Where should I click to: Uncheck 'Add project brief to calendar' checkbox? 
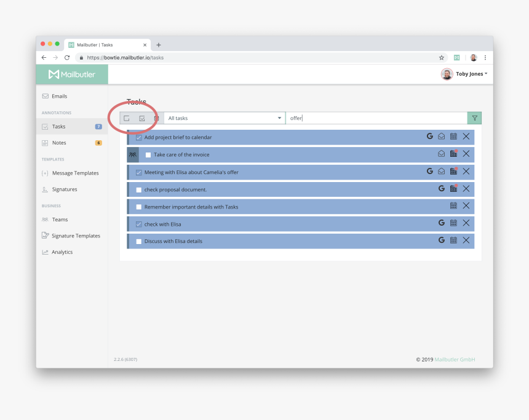pyautogui.click(x=138, y=138)
